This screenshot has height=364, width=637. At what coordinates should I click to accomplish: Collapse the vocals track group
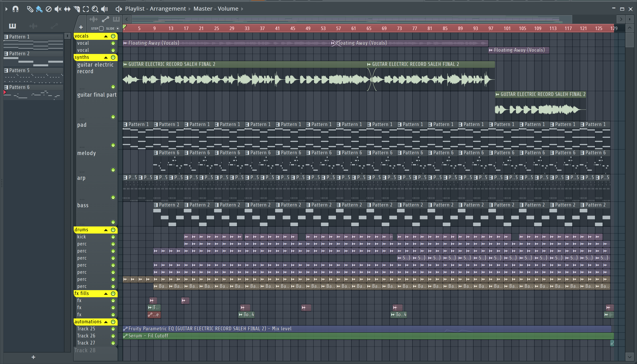(x=106, y=36)
